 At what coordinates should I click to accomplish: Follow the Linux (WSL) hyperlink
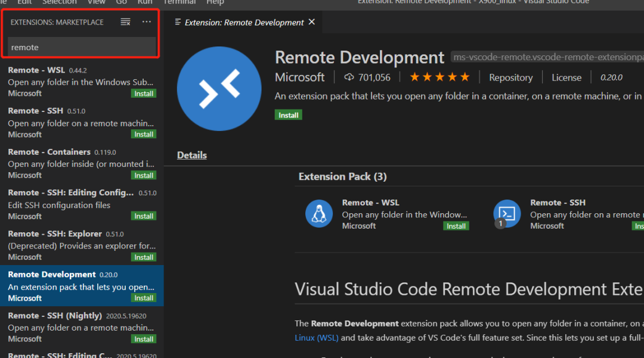(x=316, y=338)
